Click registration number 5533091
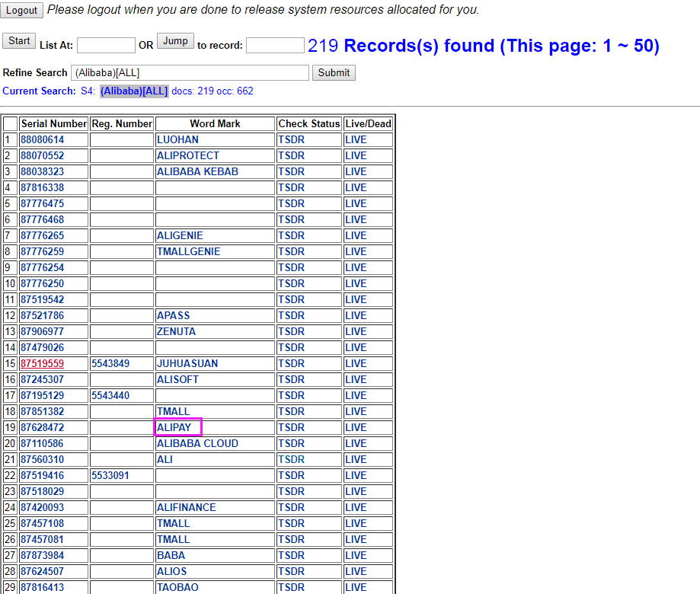Viewport: 700px width, 594px height. pyautogui.click(x=110, y=476)
